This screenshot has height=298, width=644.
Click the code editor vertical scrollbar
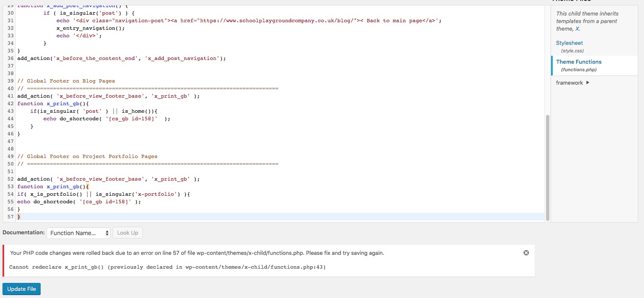pyautogui.click(x=547, y=168)
